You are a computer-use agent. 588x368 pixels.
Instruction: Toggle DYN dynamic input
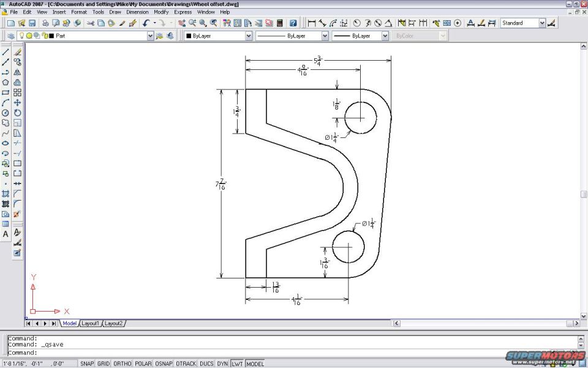(223, 364)
